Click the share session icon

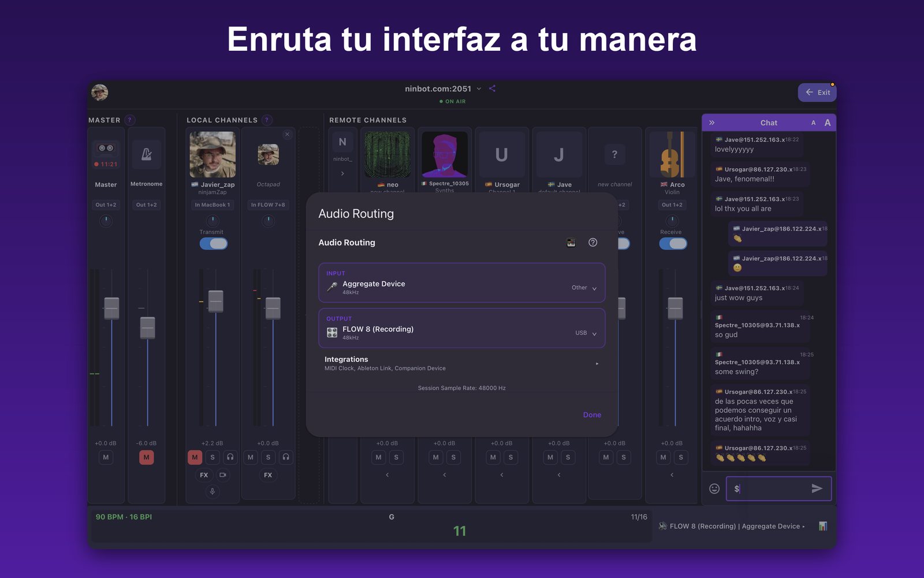click(x=492, y=88)
